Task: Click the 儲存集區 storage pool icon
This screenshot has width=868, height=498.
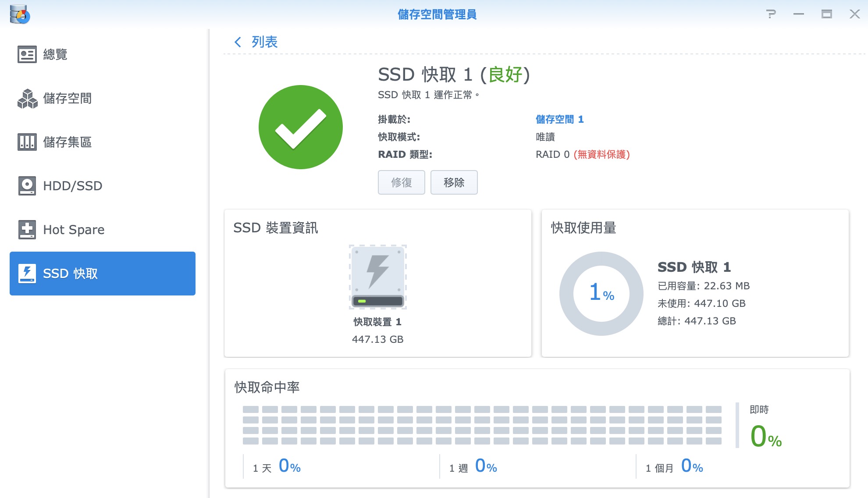Action: click(27, 142)
